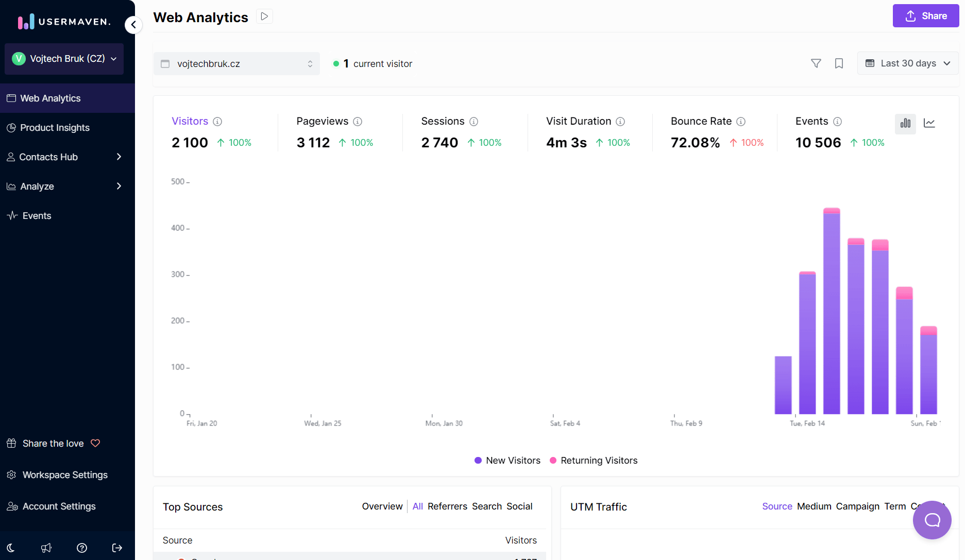Click the bookmark icon near date range
This screenshot has width=965, height=560.
[x=839, y=63]
